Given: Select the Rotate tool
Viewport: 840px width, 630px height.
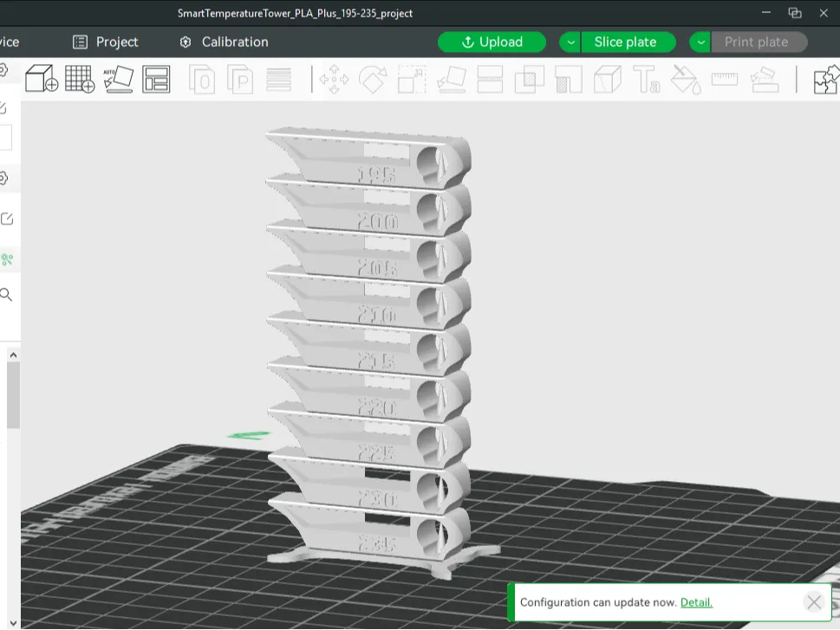Looking at the screenshot, I should point(372,80).
